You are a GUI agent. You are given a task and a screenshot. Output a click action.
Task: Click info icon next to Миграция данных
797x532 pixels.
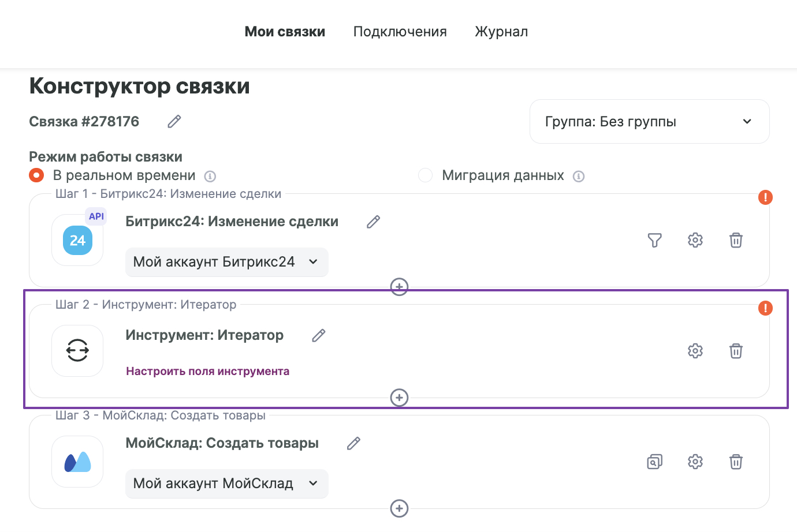579,176
